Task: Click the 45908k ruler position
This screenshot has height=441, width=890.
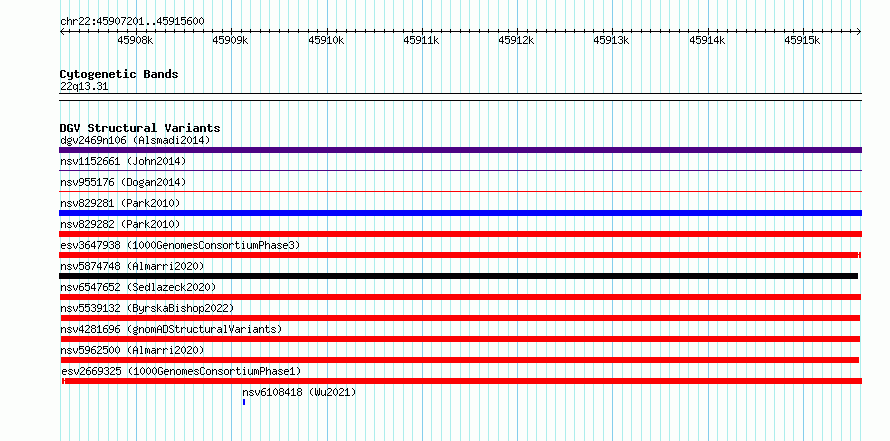Action: tap(135, 40)
